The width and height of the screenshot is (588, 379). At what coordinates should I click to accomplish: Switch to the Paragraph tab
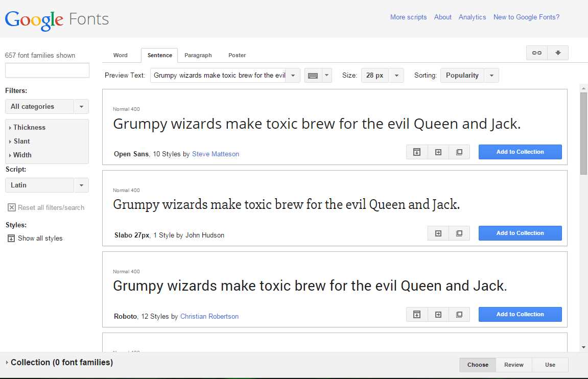tap(198, 55)
